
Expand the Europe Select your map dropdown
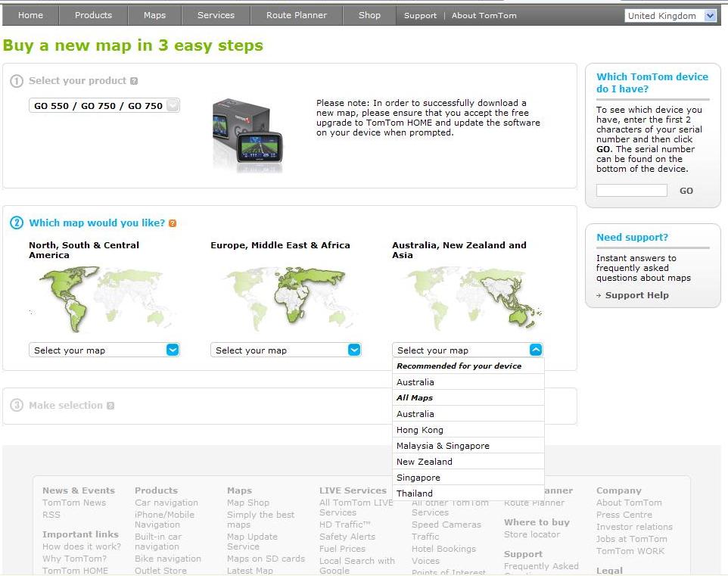tap(286, 350)
